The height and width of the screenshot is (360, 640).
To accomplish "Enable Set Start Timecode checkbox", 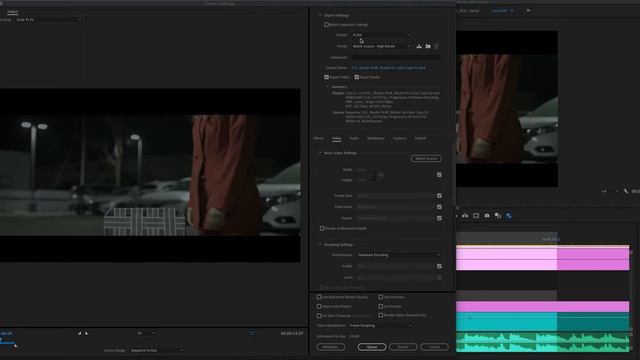I will (319, 316).
